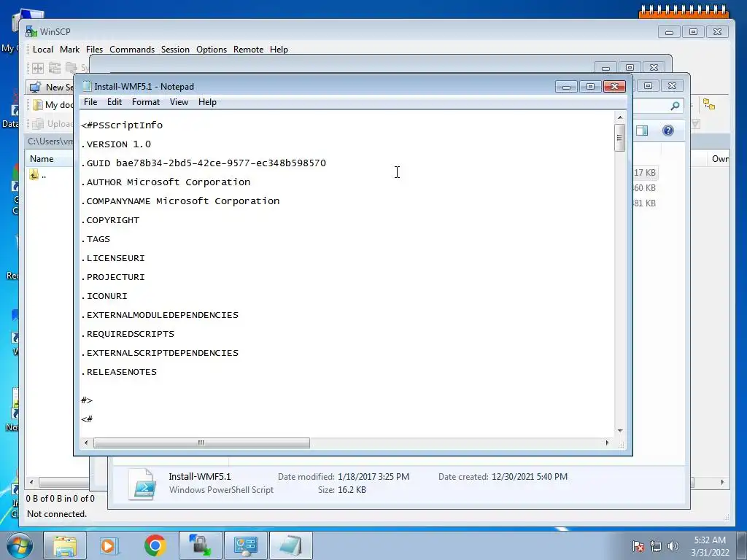Open the WinSCP Session menu
The width and height of the screenshot is (747, 560).
(x=175, y=50)
